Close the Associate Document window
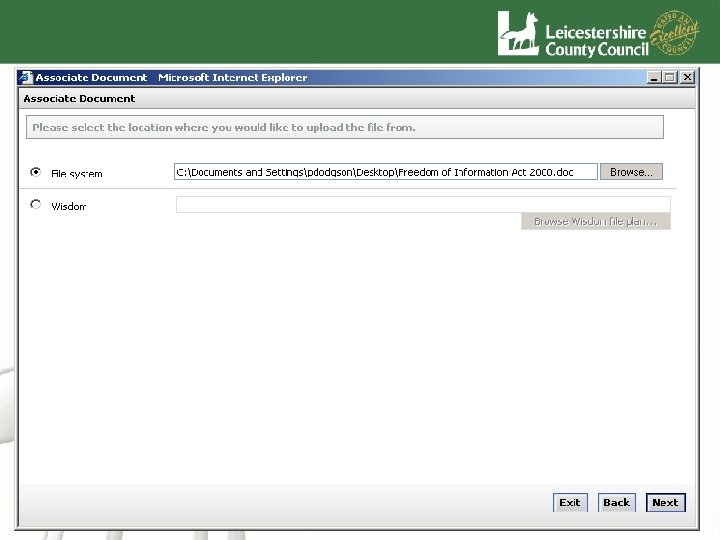The image size is (720, 540). pyautogui.click(x=687, y=78)
